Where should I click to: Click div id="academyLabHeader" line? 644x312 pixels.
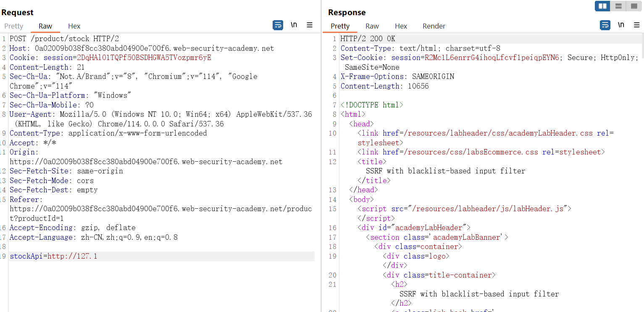point(414,228)
